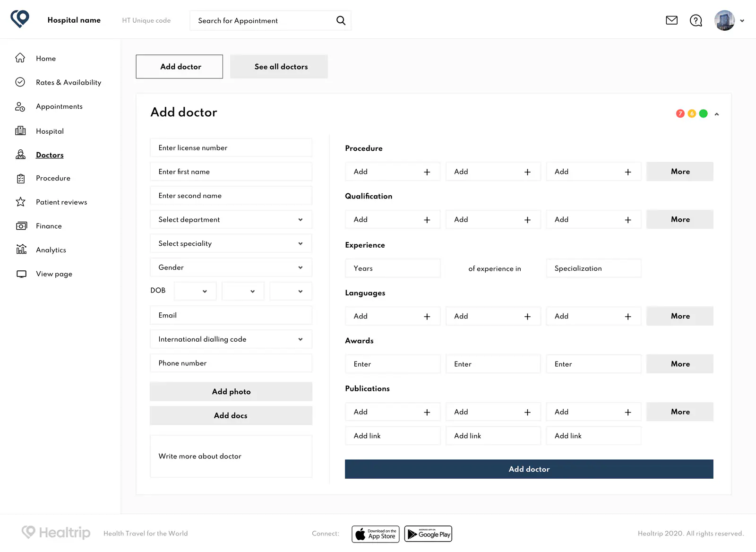Collapse the Add doctor panel chevron
This screenshot has width=756, height=552.
[x=717, y=114]
